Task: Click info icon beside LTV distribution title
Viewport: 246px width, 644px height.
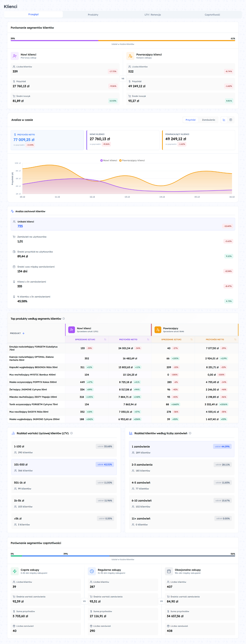Action: 72,433
